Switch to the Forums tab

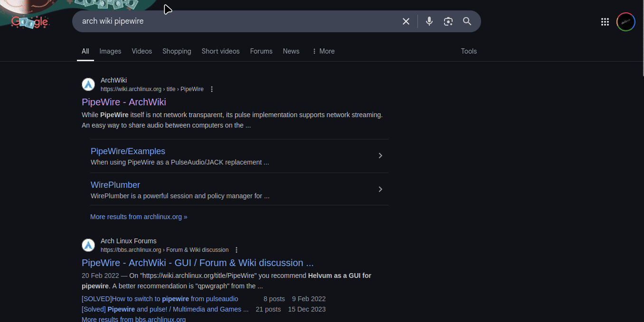click(261, 51)
